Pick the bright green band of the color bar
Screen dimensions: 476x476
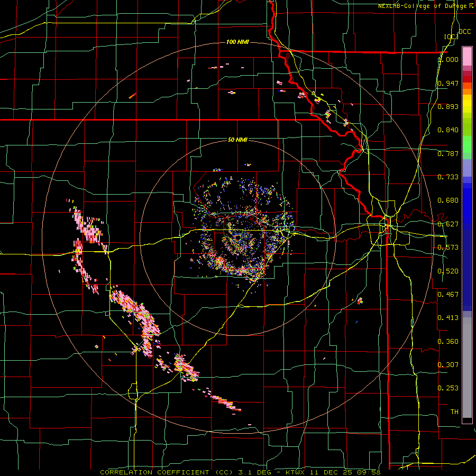467,144
